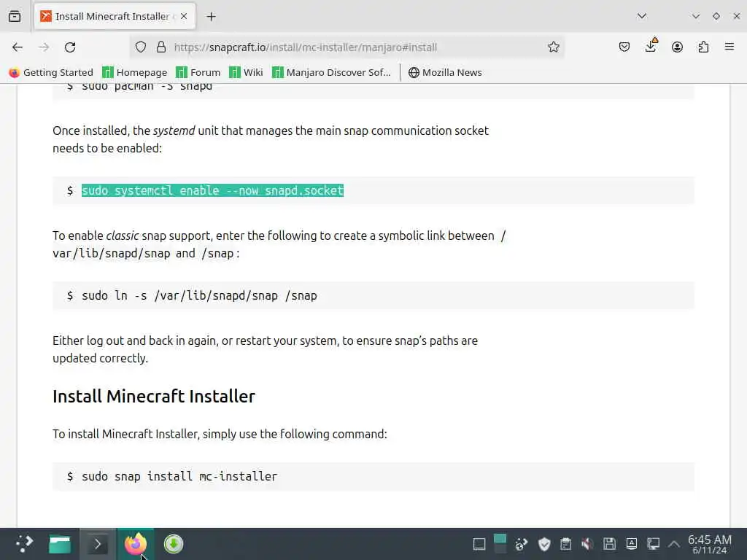
Task: Open the list all tabs dropdown
Action: point(642,16)
